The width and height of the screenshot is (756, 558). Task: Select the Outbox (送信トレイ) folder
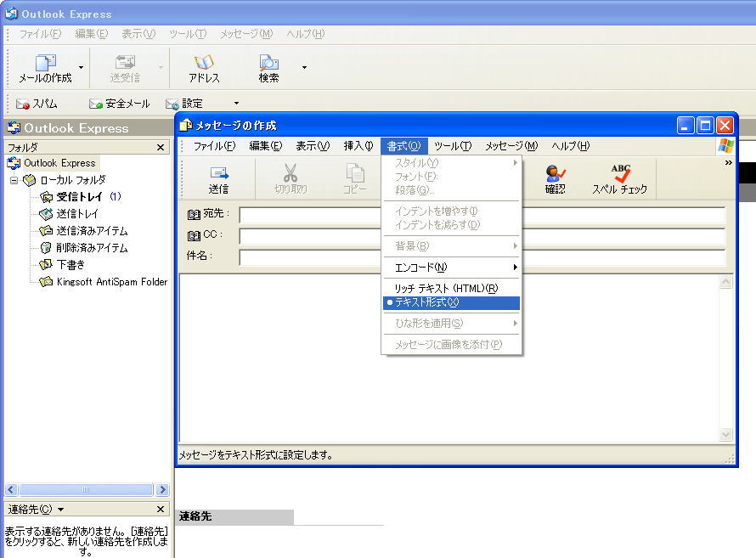pos(69,213)
